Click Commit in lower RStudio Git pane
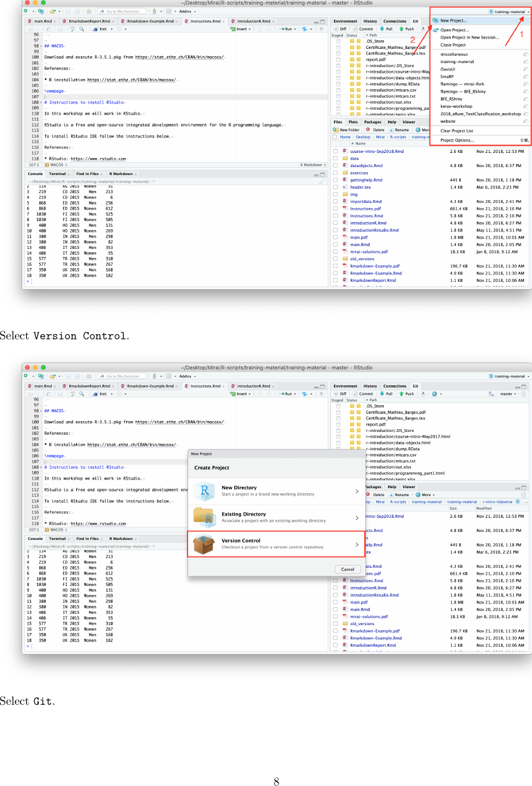 [x=363, y=393]
